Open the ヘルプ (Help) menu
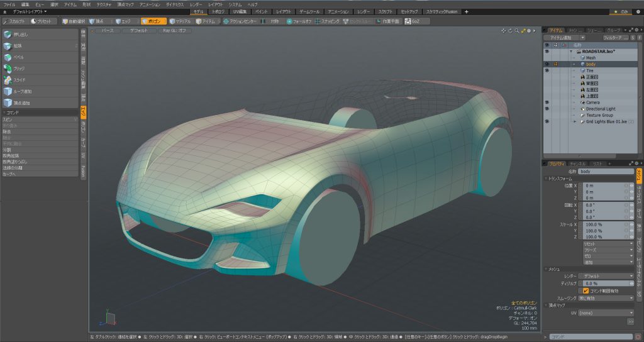The image size is (644, 342). 252,4
